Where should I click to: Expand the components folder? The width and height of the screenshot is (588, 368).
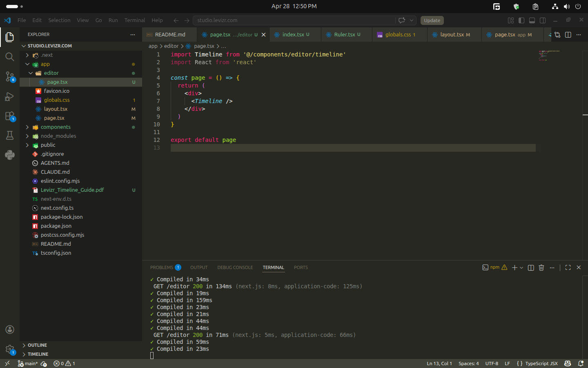[x=81, y=127]
